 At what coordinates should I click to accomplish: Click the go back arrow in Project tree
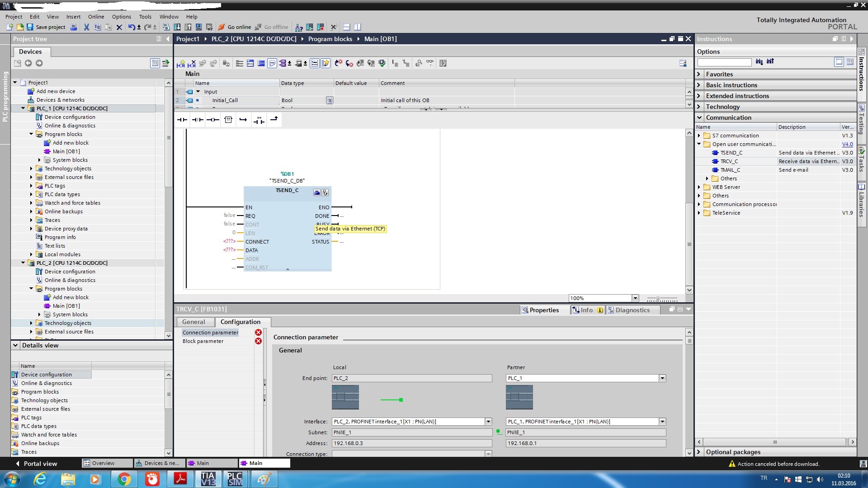28,63
